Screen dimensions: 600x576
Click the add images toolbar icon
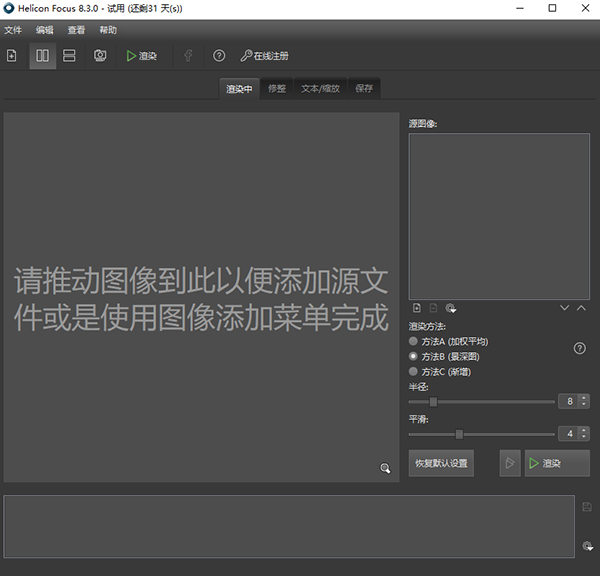tap(11, 56)
